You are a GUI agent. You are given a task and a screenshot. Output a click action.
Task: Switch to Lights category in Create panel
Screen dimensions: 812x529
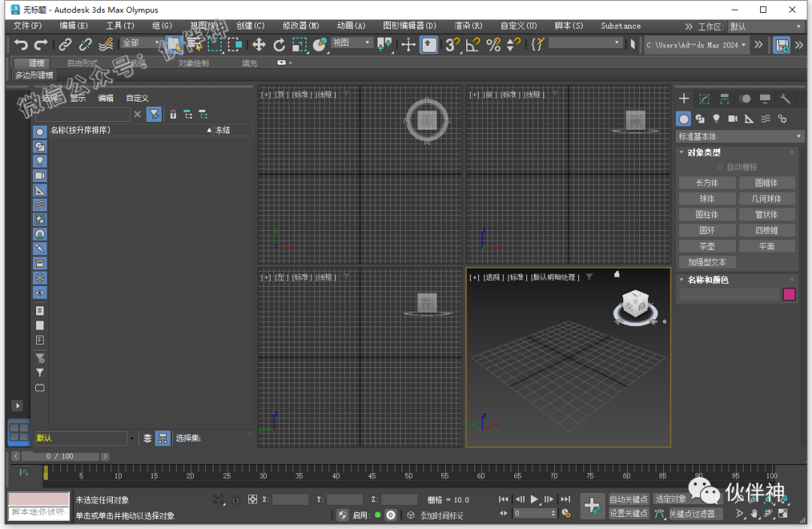[x=717, y=119]
